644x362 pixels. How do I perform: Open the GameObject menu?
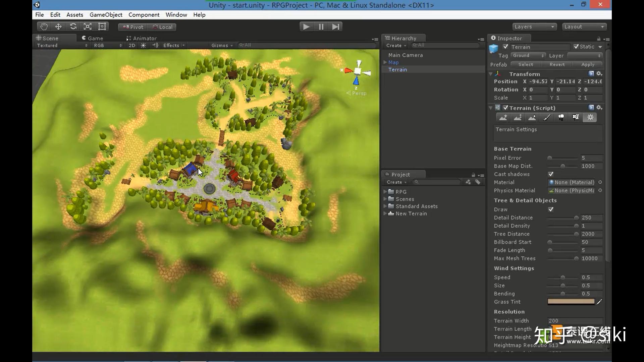(106, 15)
